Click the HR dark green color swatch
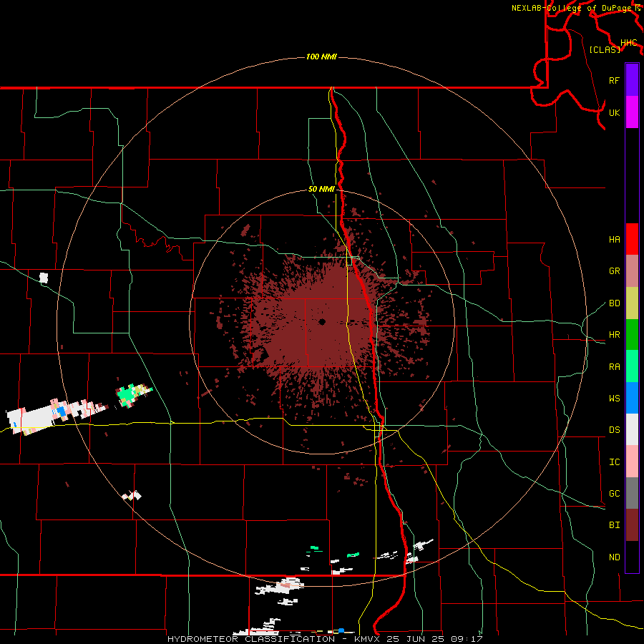The image size is (644, 644). pos(632,334)
